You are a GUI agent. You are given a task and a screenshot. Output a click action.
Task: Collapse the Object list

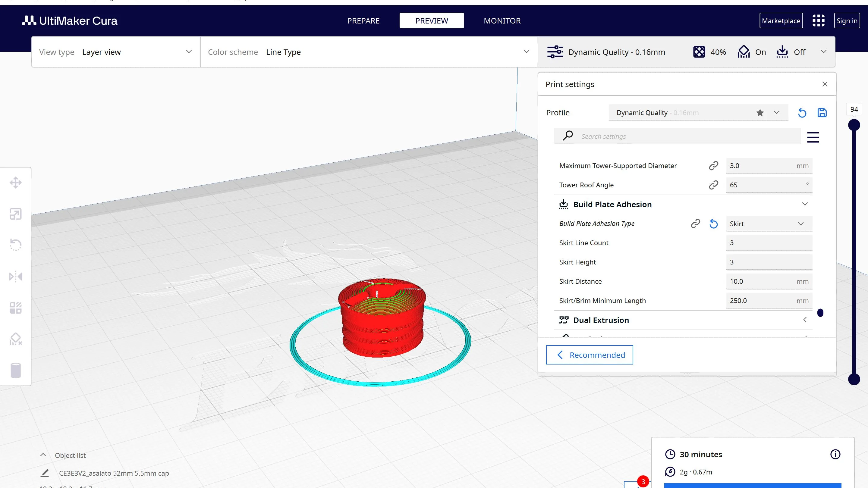click(x=43, y=455)
